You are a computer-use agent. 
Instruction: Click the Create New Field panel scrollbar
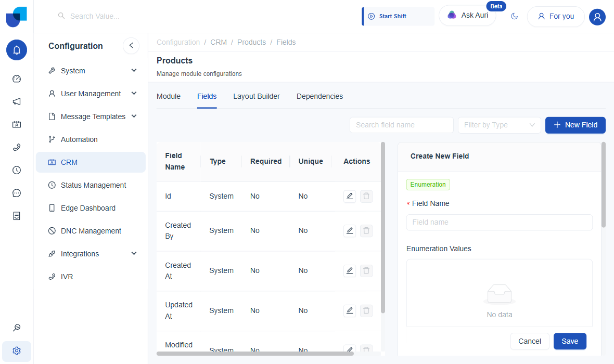[604, 185]
